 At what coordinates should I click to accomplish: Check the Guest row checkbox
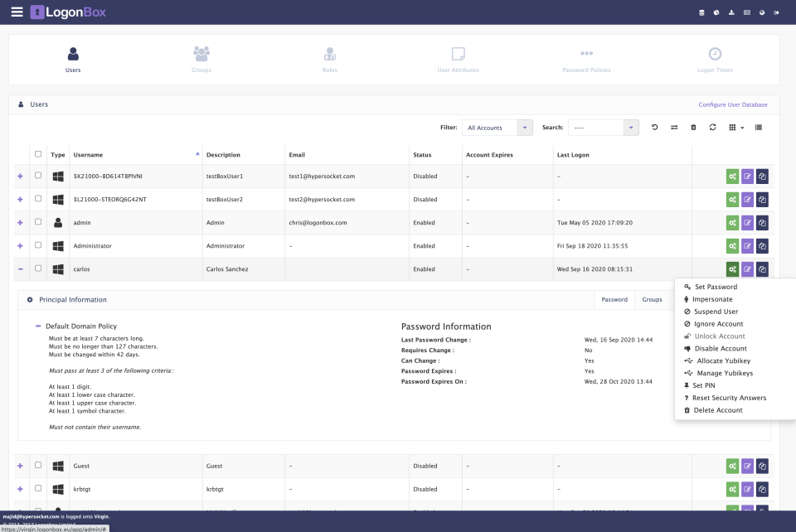tap(38, 465)
